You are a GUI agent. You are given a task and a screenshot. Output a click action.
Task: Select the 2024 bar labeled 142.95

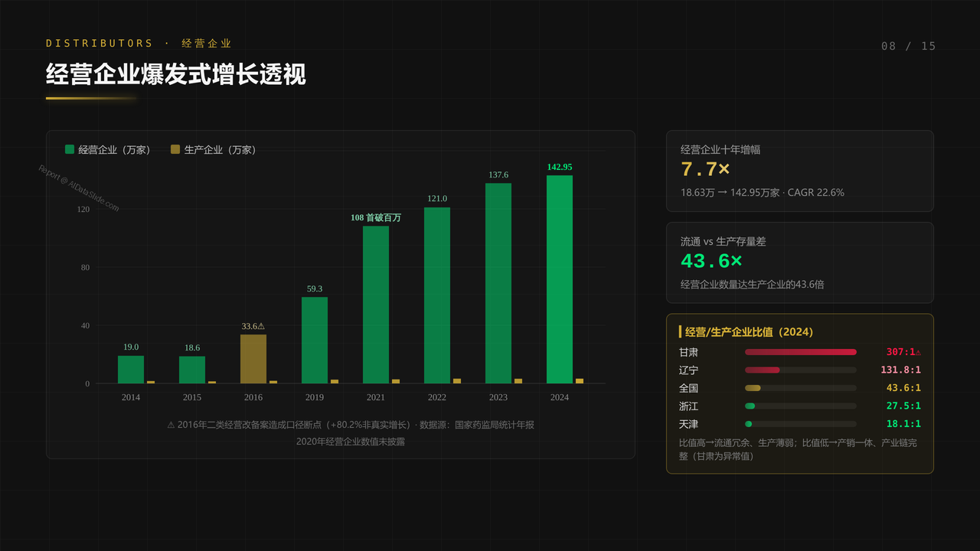(x=560, y=279)
